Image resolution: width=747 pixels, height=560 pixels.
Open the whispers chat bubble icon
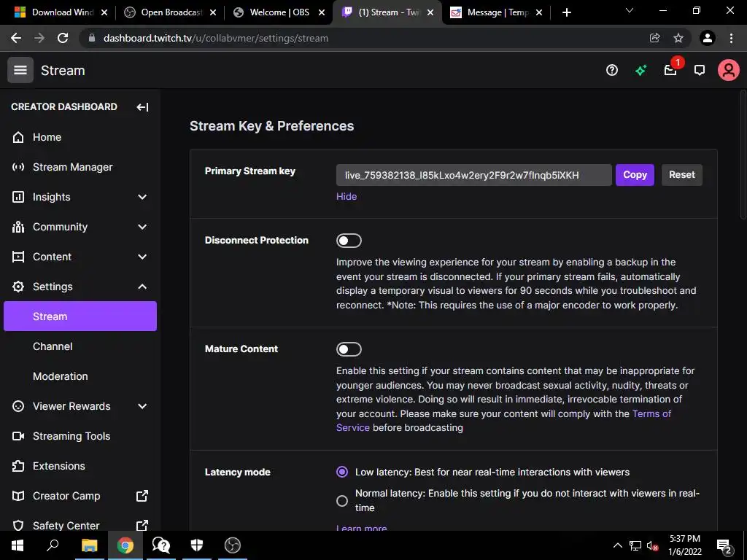(700, 71)
